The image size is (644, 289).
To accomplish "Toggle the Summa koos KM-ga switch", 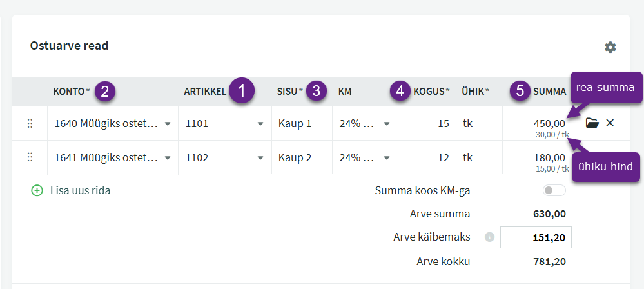I will [554, 190].
